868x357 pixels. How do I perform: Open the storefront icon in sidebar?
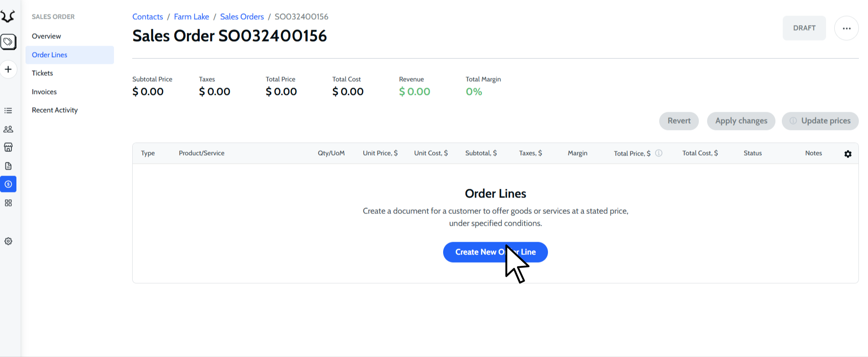click(x=8, y=147)
